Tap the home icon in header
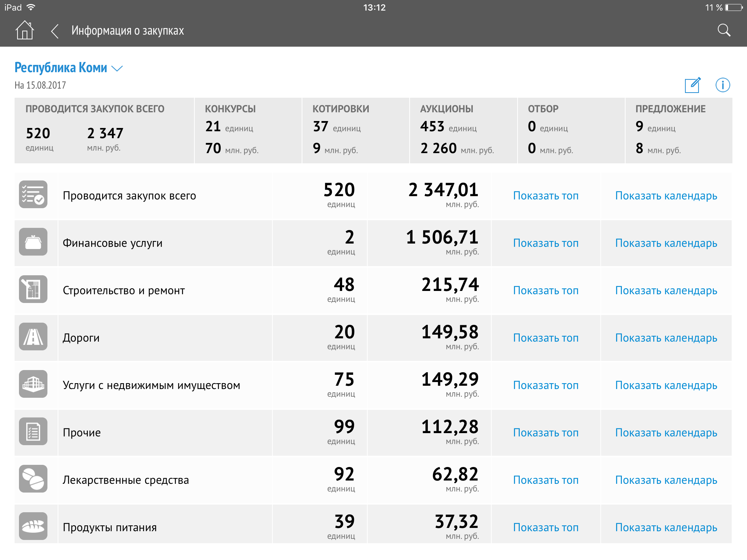 pos(24,30)
